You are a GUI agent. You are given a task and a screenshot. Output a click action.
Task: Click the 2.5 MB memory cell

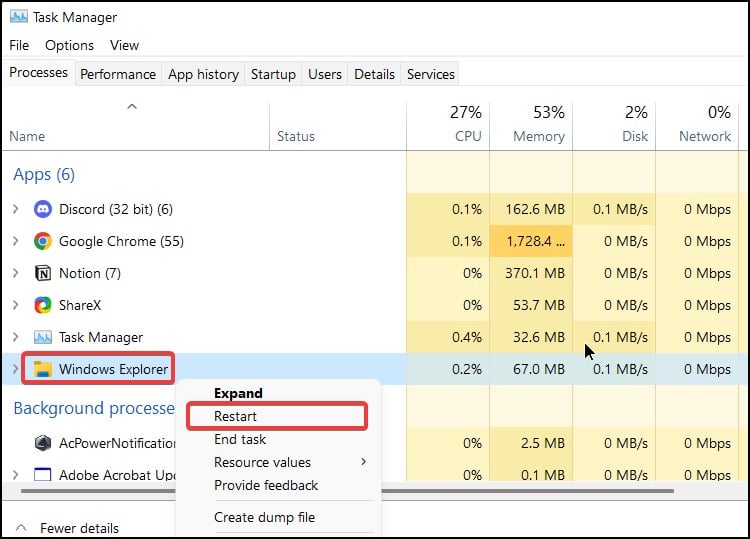(531, 443)
